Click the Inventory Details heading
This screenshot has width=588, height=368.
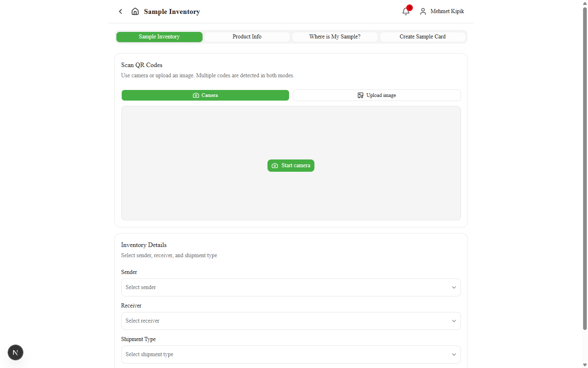click(144, 245)
